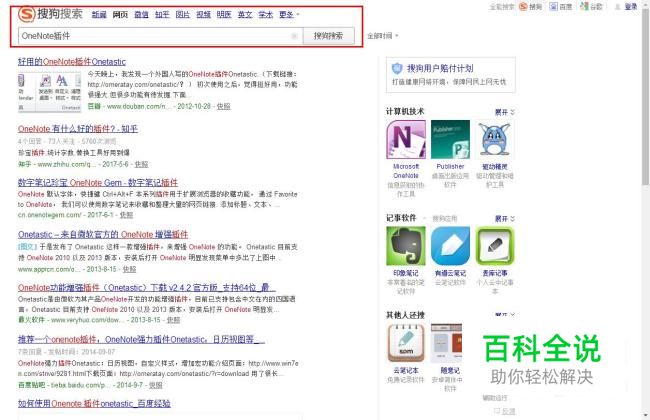
Task: Click the 云笔记本 text link
Action: click(x=406, y=370)
